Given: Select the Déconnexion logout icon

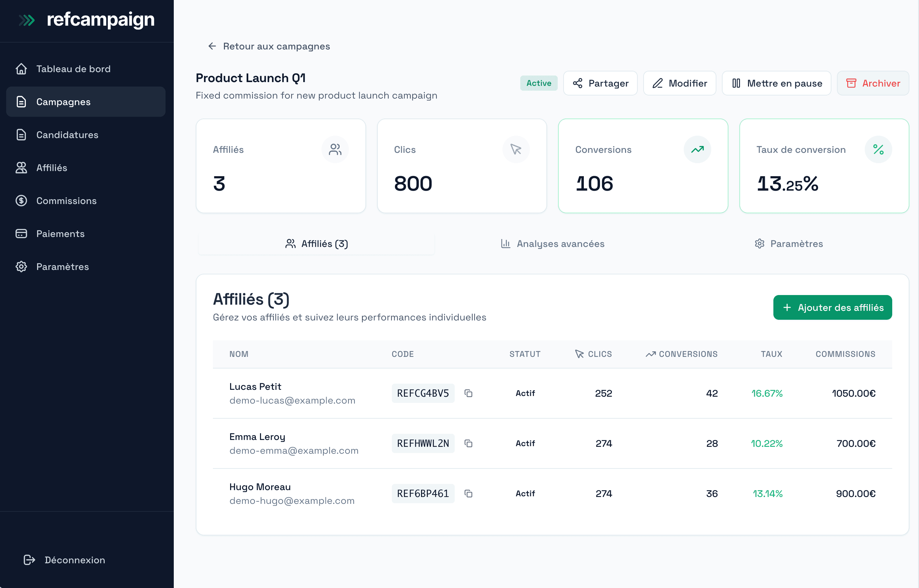Looking at the screenshot, I should [x=29, y=560].
